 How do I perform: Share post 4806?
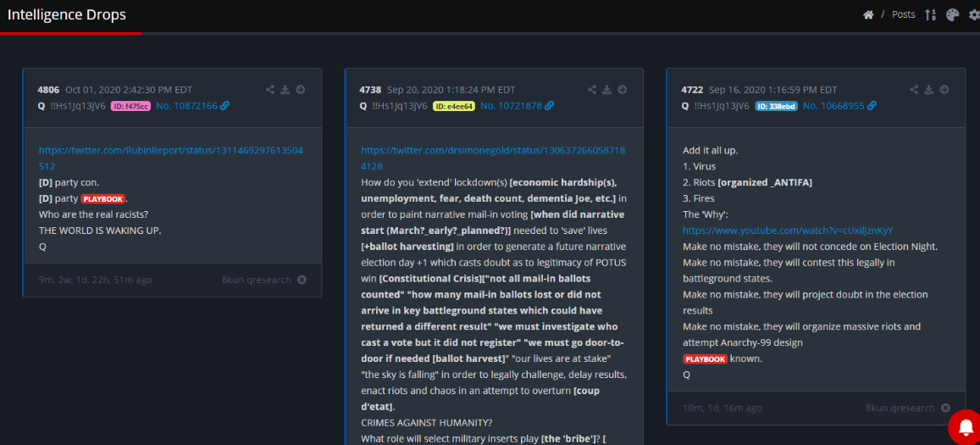270,90
